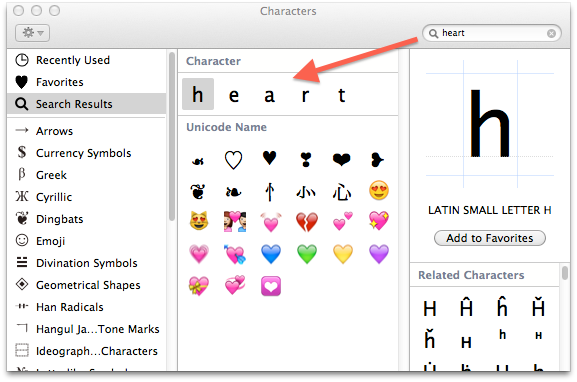Select the broken heart emoji
577x382 pixels.
click(x=307, y=222)
